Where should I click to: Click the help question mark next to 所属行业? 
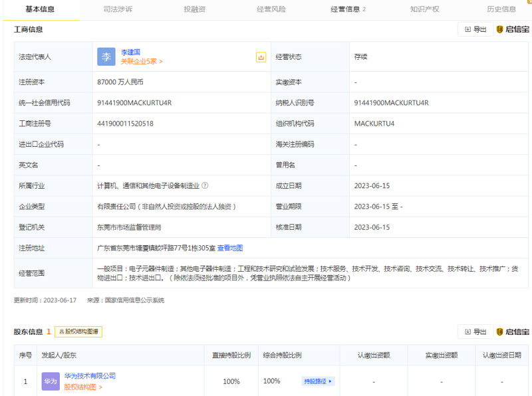[205, 186]
